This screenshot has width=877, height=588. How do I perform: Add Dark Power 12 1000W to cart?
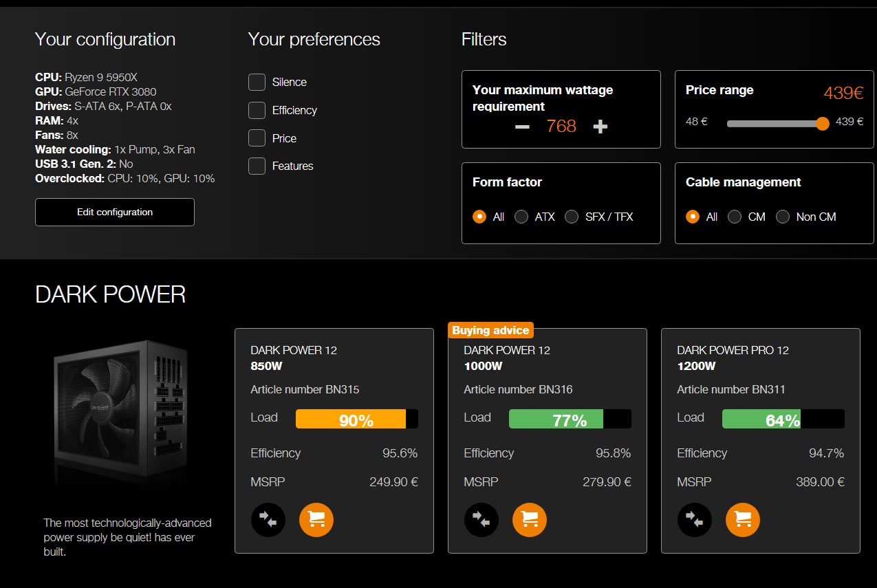pyautogui.click(x=530, y=520)
